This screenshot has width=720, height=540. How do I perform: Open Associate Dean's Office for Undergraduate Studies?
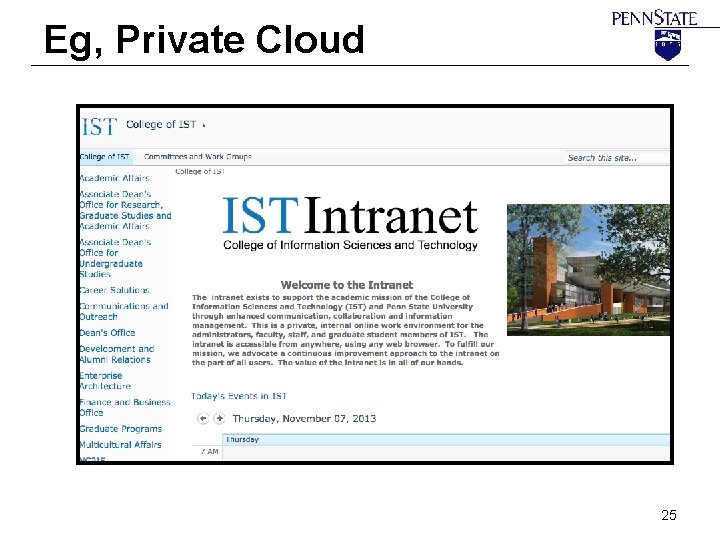click(x=115, y=258)
